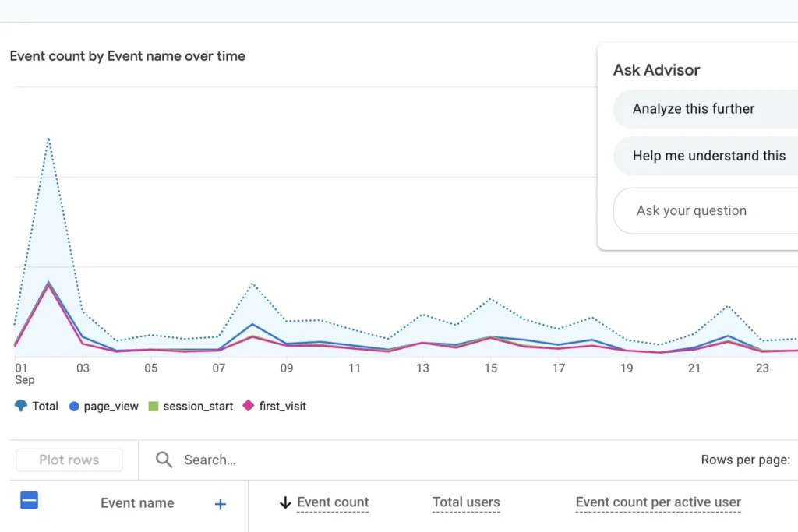
Task: Click the page_view blue legend dot
Action: coord(74,407)
